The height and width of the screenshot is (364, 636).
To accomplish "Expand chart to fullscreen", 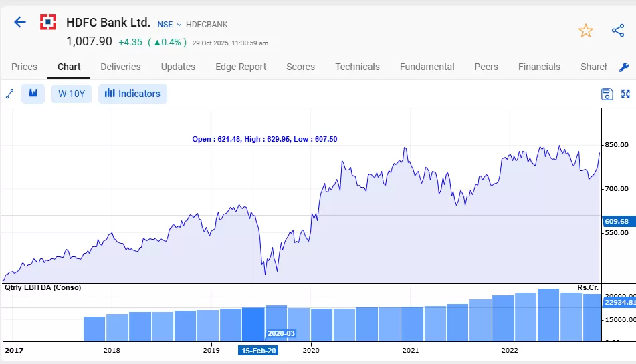I will pos(625,94).
